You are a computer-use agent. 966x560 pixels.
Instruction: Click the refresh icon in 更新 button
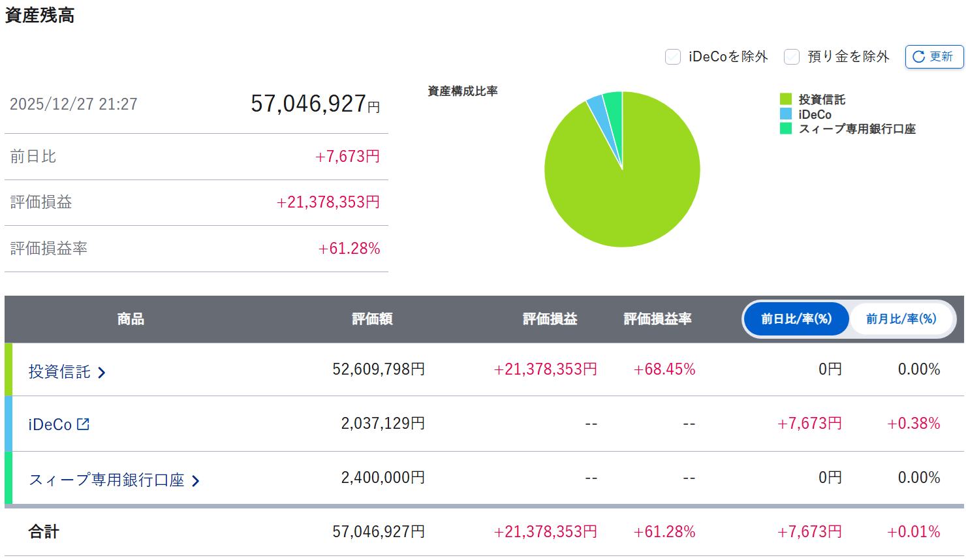918,57
